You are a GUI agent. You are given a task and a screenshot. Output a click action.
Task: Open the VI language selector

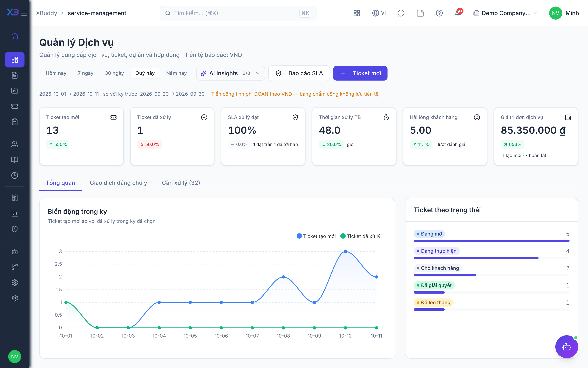(x=379, y=13)
